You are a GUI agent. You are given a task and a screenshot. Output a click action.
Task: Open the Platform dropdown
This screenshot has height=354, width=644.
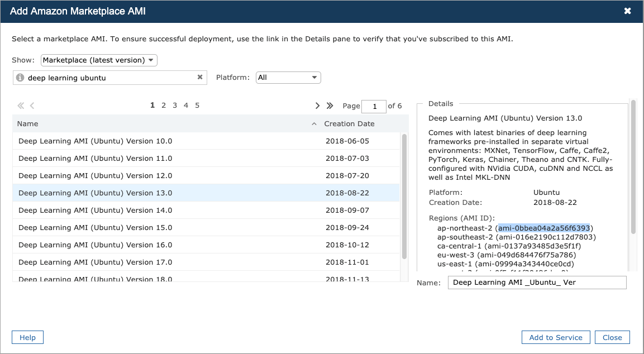pyautogui.click(x=288, y=77)
